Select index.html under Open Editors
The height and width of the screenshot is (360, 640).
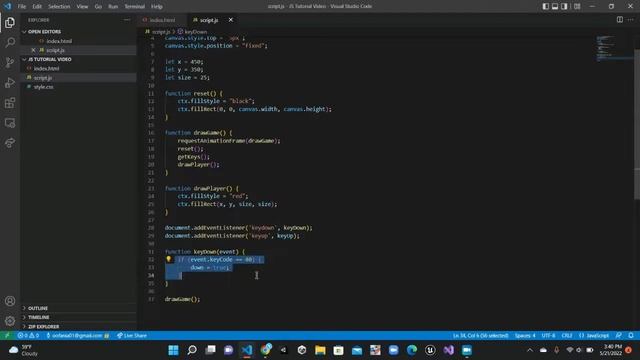pyautogui.click(x=78, y=41)
